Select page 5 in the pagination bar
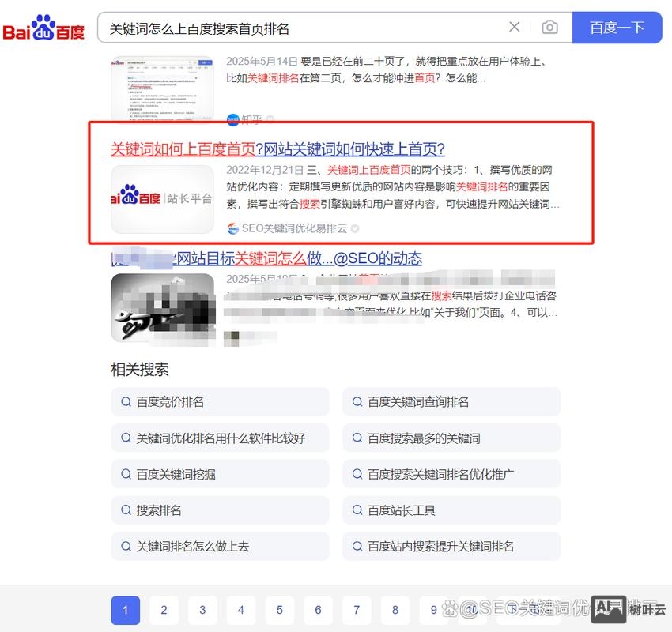 click(279, 610)
